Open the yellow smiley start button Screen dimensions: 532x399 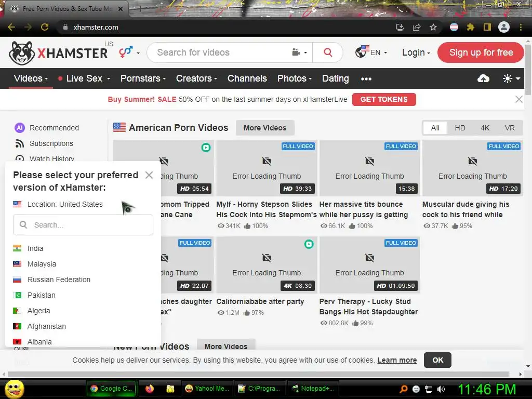pos(14,389)
